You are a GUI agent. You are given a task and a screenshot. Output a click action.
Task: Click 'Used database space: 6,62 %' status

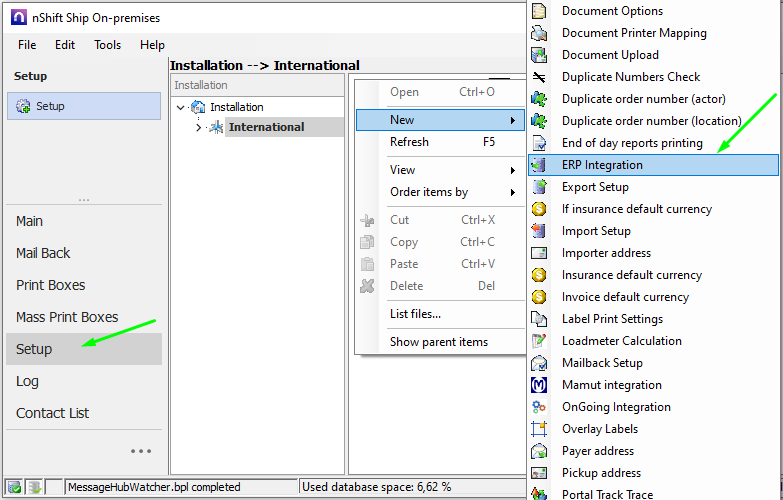(x=377, y=487)
